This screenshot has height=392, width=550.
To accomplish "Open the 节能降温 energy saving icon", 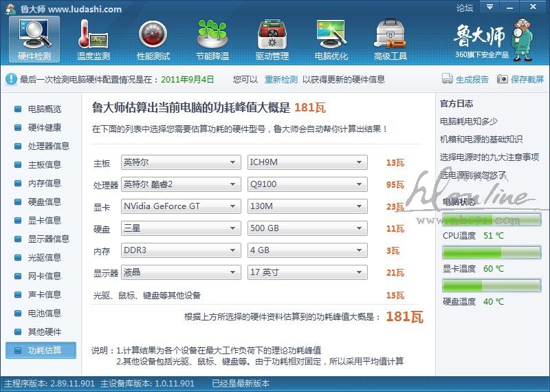I will pos(212,34).
